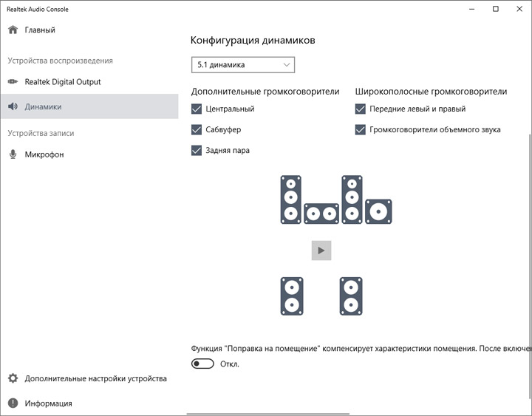Click the rear left speaker icon
Viewport: 532px width, 416px height.
(291, 296)
